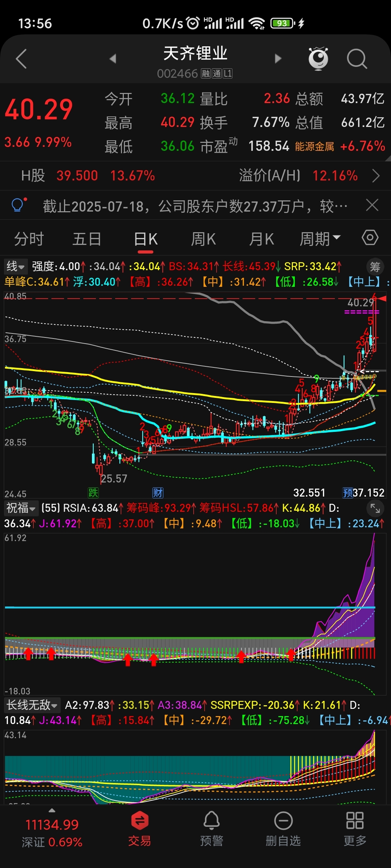Image resolution: width=391 pixels, height=868 pixels.
Task: Open the 筹 chip distribution button
Action: click(x=375, y=267)
